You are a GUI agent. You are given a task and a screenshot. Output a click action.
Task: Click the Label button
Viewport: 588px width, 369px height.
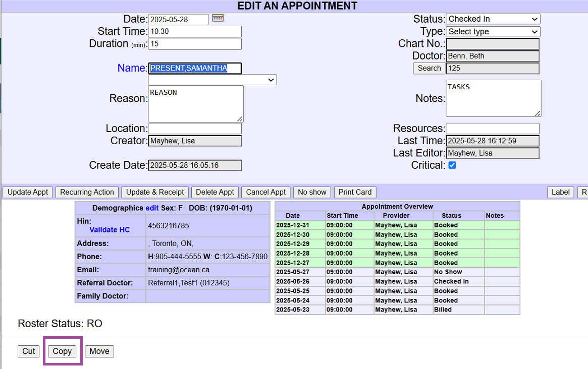tap(560, 192)
